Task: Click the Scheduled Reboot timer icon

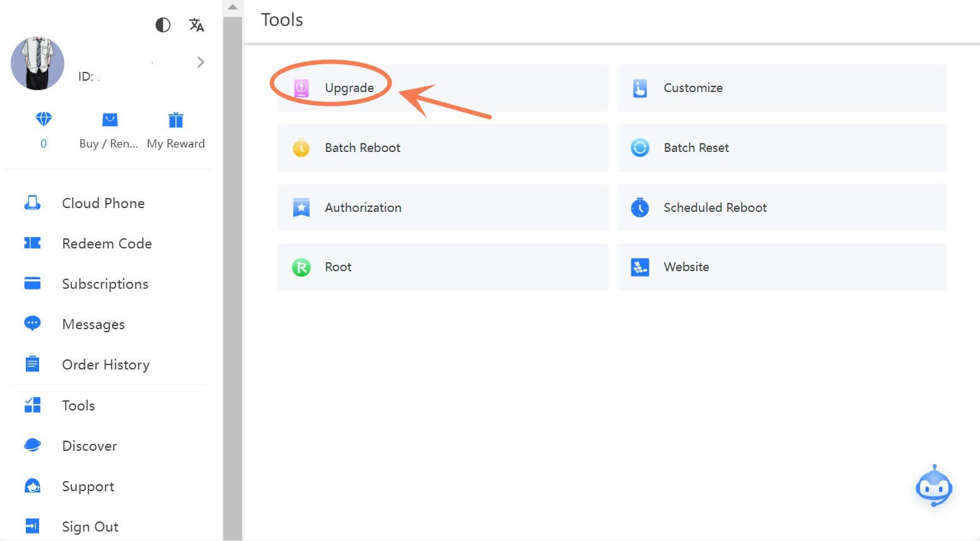Action: click(640, 207)
